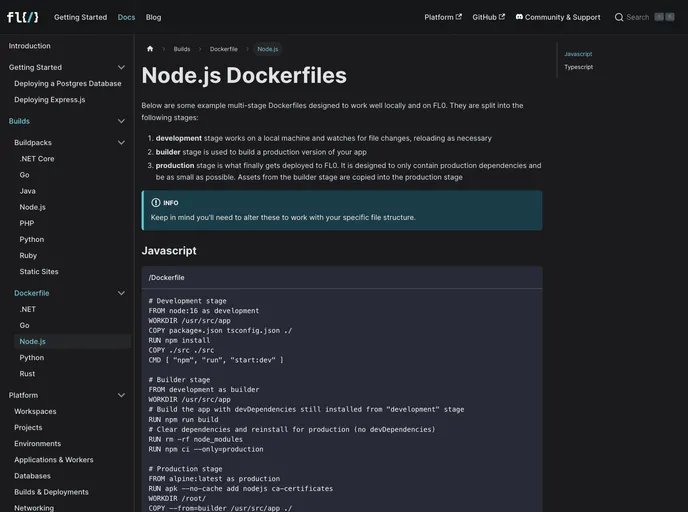Jump to the Typescript section in the contents

click(x=578, y=67)
